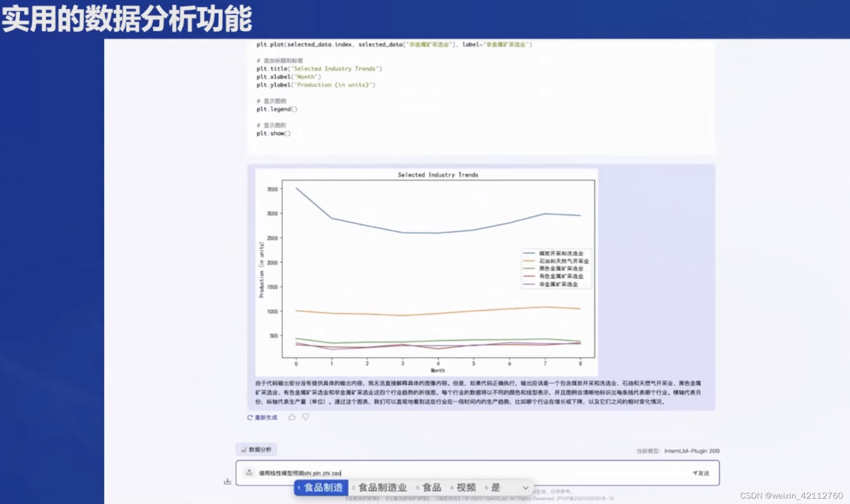Select IME candidate 食品制造
The image size is (850, 504).
(x=321, y=488)
